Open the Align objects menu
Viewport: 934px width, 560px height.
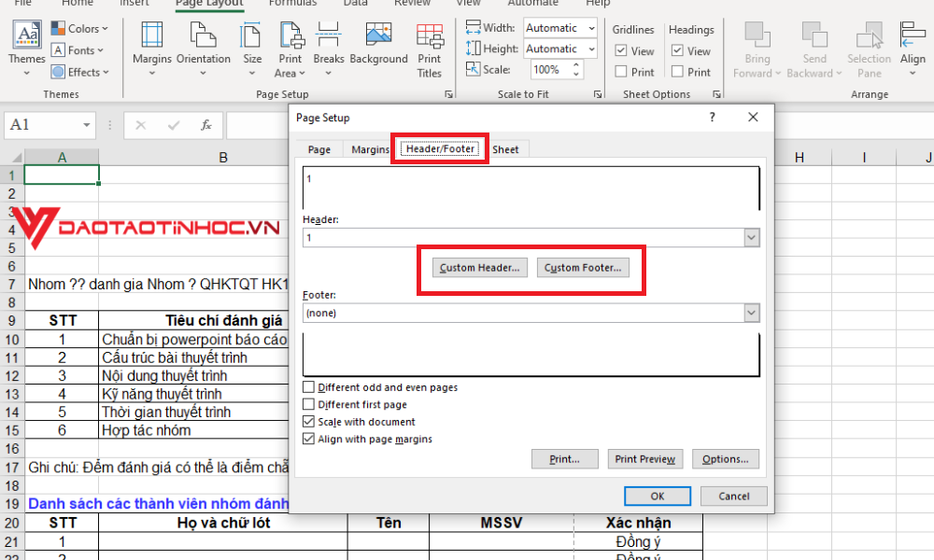(x=913, y=49)
